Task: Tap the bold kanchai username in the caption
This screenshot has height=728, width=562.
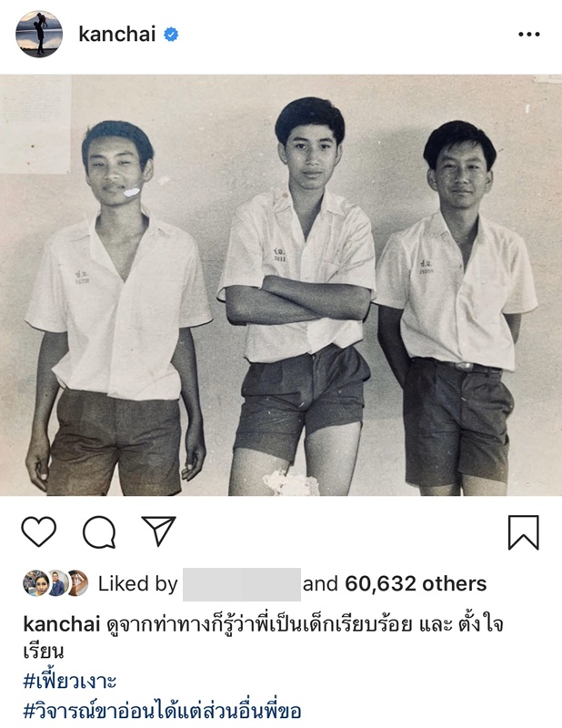Action: click(62, 624)
